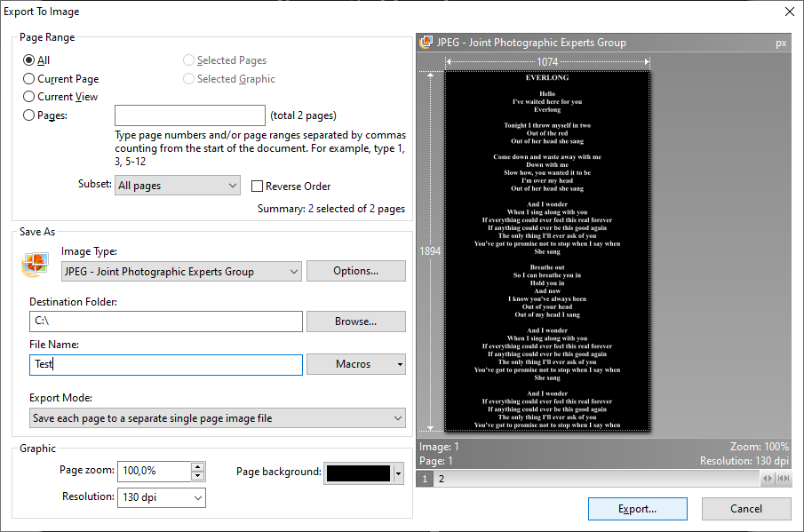Screen dimensions: 804x532
Task: Switch preview to page 1 tab
Action: (x=425, y=479)
